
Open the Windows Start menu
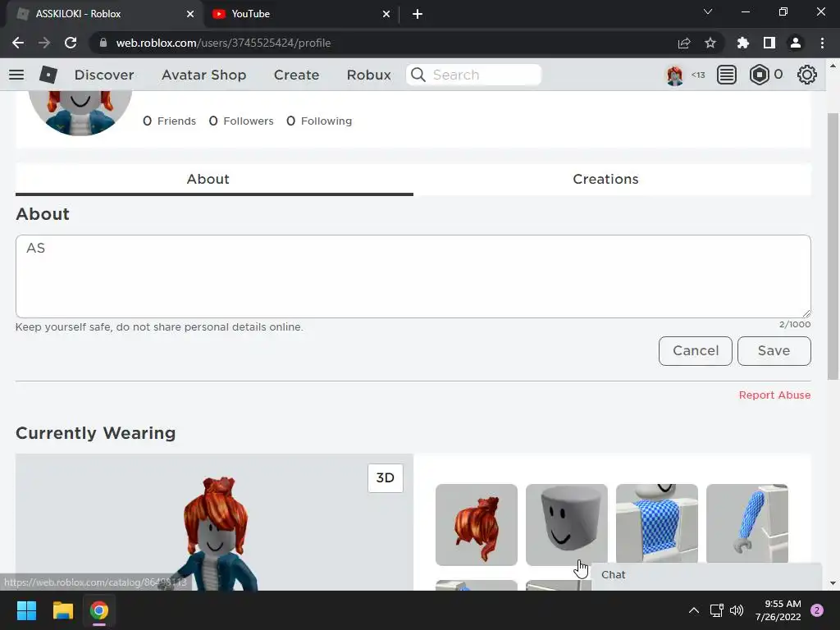pos(26,610)
